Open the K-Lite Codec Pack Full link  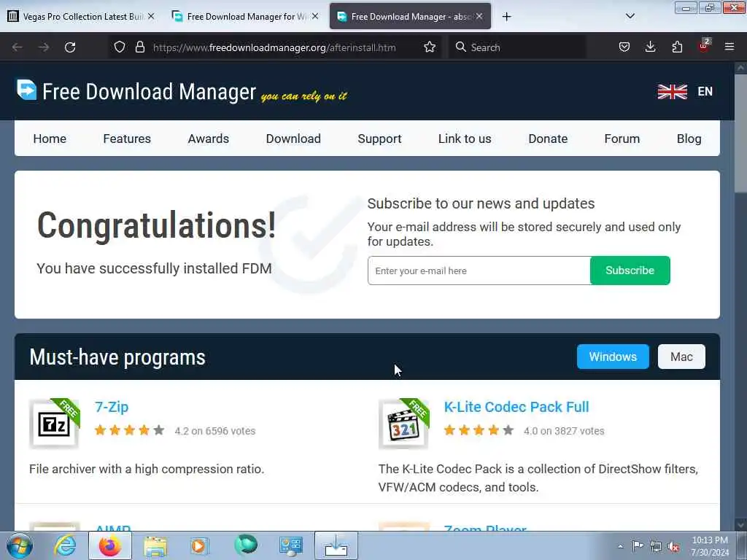coord(516,407)
